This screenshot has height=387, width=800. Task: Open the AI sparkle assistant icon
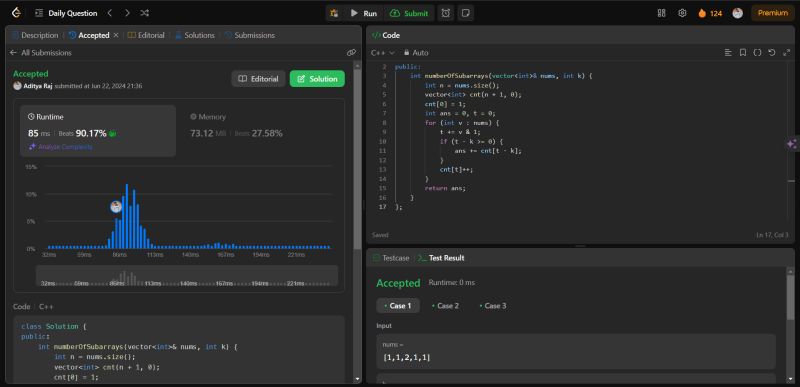[792, 144]
